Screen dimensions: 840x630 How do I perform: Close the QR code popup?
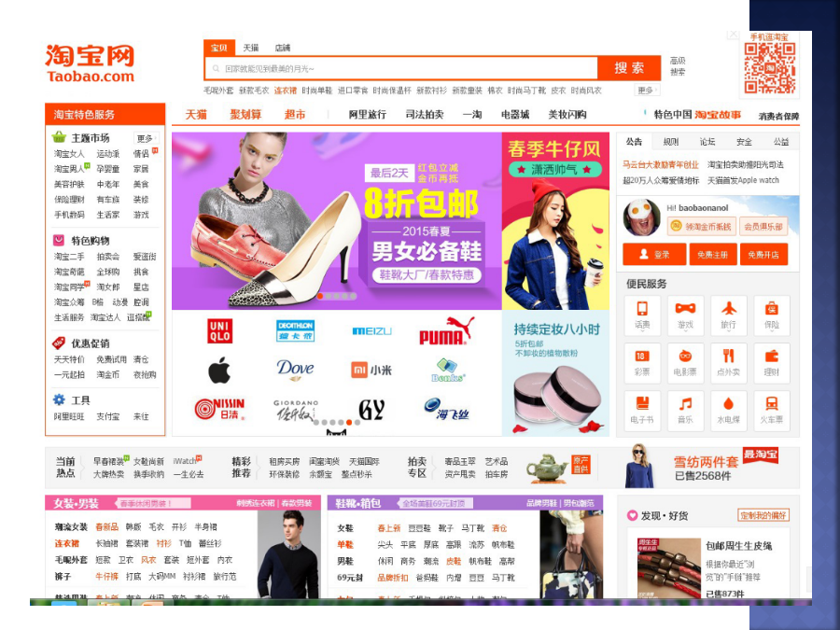(733, 35)
